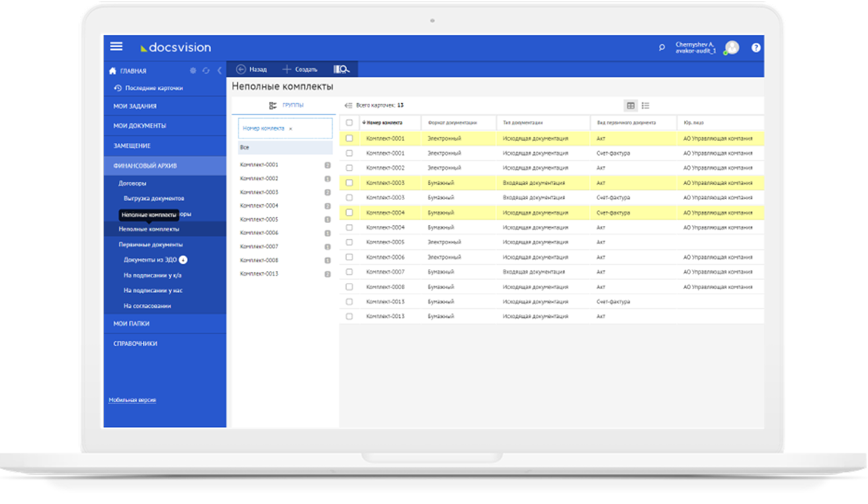This screenshot has width=868, height=504.
Task: Open the help question mark icon
Action: point(756,48)
